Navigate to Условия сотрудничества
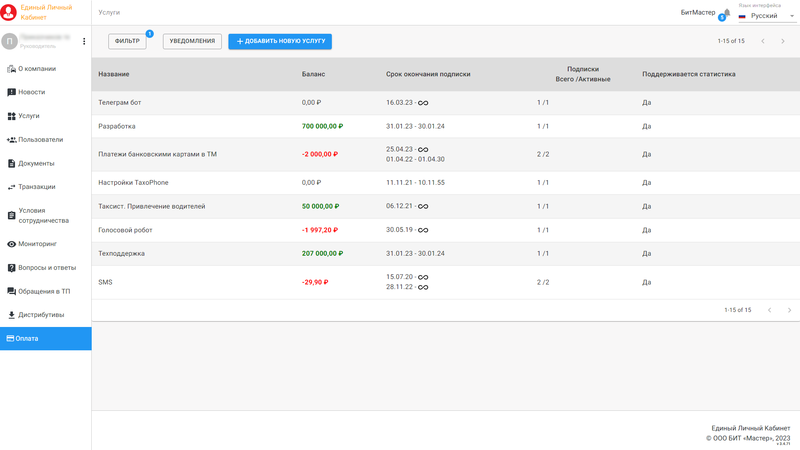This screenshot has height=450, width=800. pyautogui.click(x=43, y=216)
